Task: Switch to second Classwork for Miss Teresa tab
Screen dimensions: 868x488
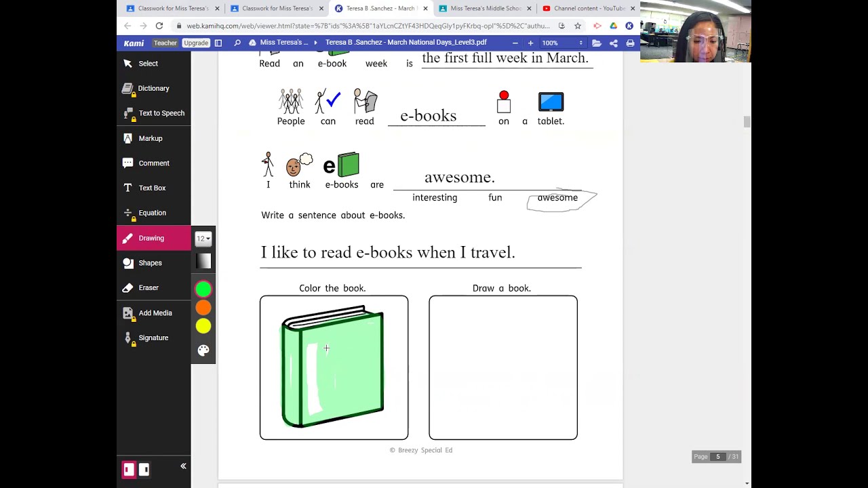Action: pyautogui.click(x=277, y=8)
